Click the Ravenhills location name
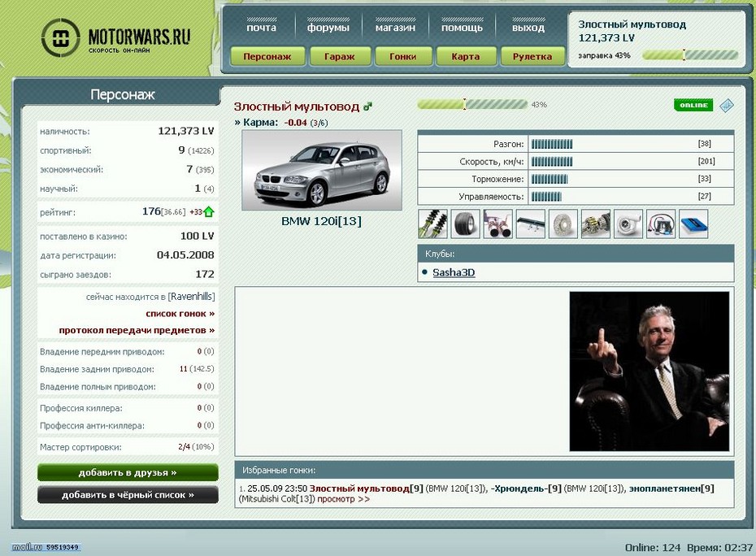The image size is (756, 556). point(191,297)
